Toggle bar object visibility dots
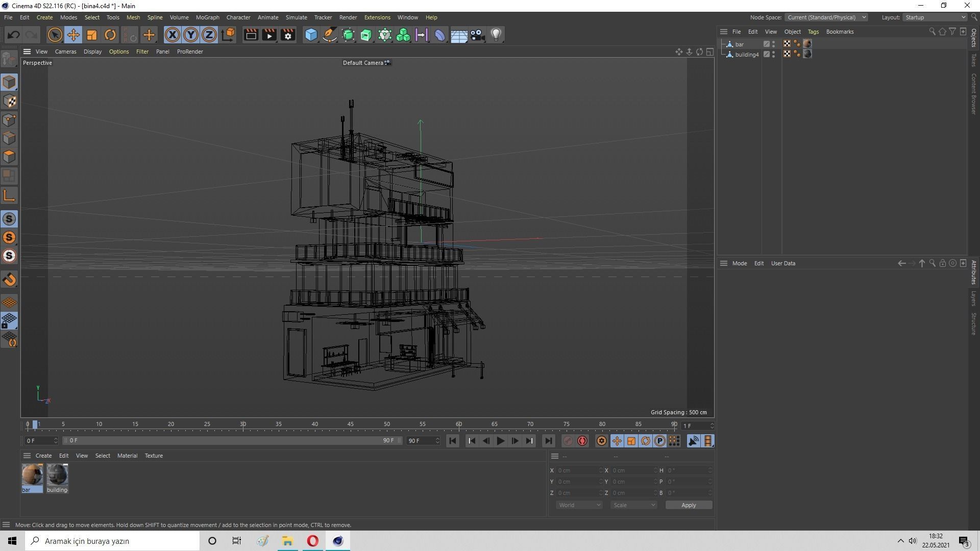The width and height of the screenshot is (980, 551). [774, 44]
